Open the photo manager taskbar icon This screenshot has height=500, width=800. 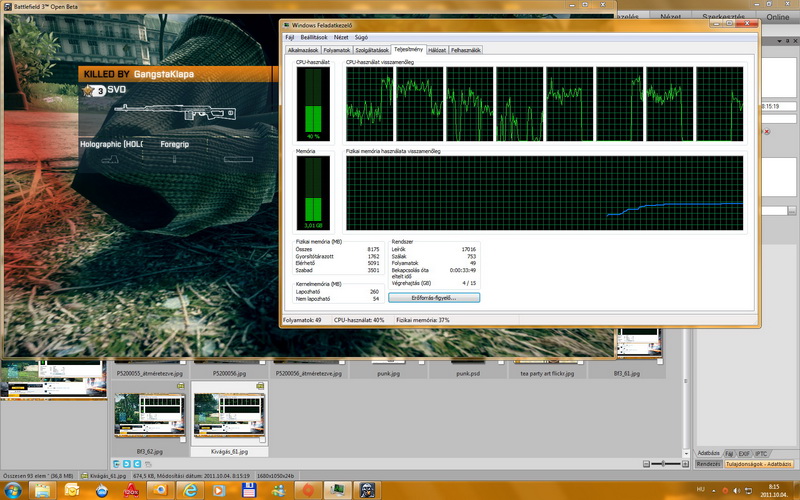(x=161, y=490)
